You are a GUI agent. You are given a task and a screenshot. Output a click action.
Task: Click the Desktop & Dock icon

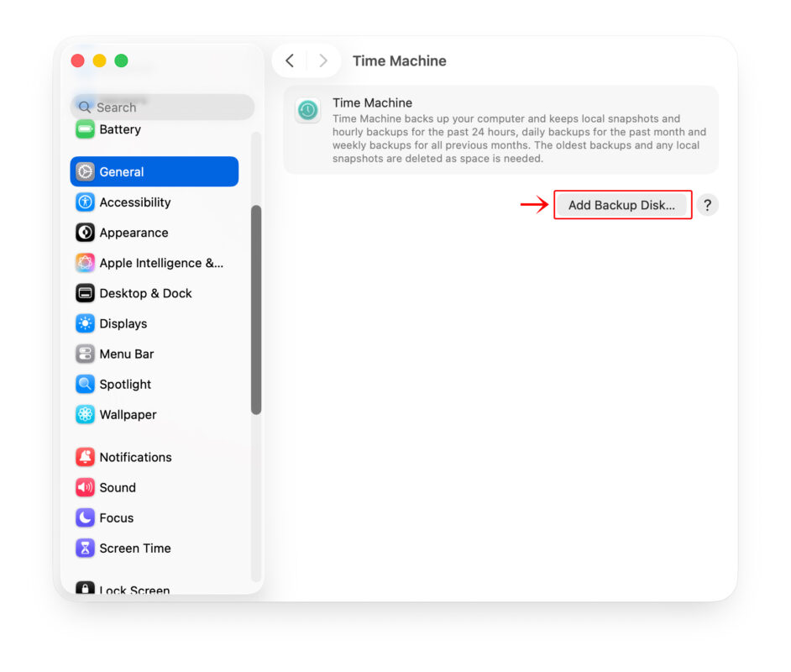(85, 293)
